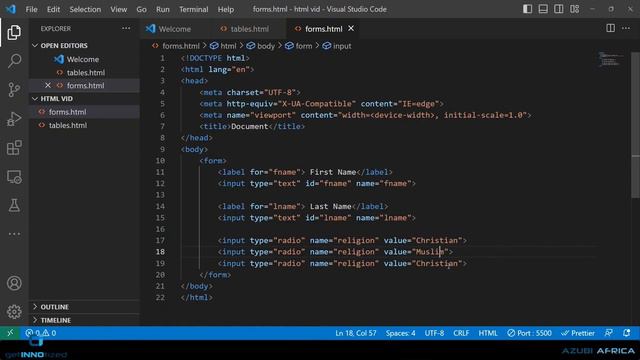This screenshot has width=640, height=360.
Task: Split the editor to the right
Action: tap(610, 28)
